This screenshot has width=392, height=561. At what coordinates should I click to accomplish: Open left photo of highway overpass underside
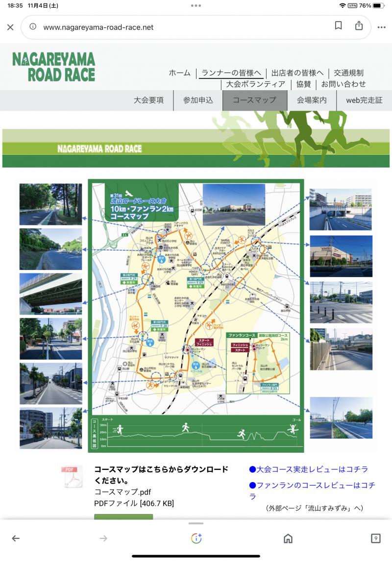(x=50, y=294)
